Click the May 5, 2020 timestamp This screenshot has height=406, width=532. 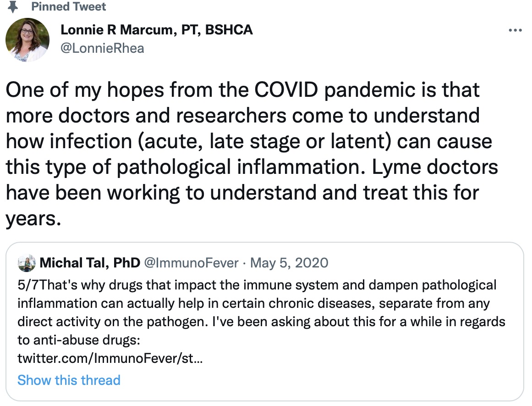(290, 263)
